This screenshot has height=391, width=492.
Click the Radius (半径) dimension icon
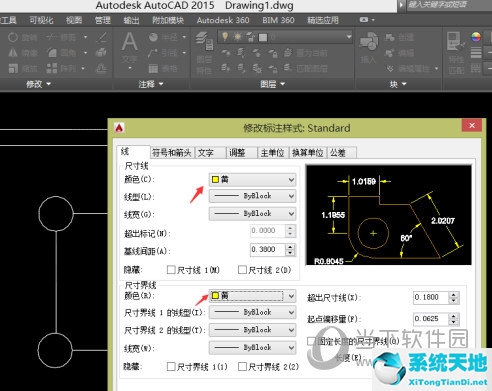tap(153, 37)
